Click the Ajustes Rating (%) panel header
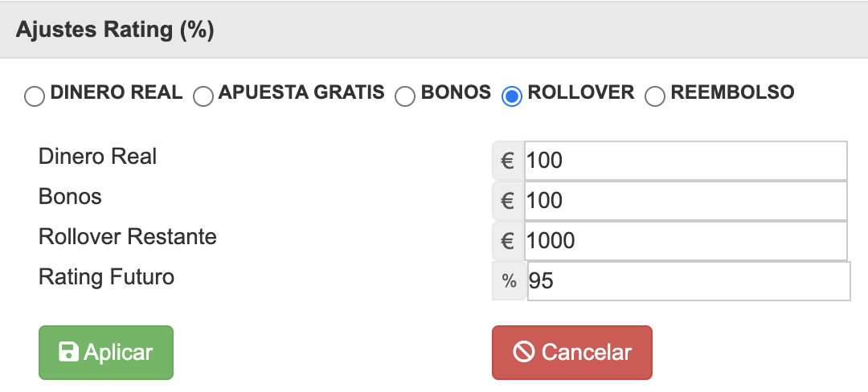This screenshot has width=868, height=392. (x=434, y=30)
